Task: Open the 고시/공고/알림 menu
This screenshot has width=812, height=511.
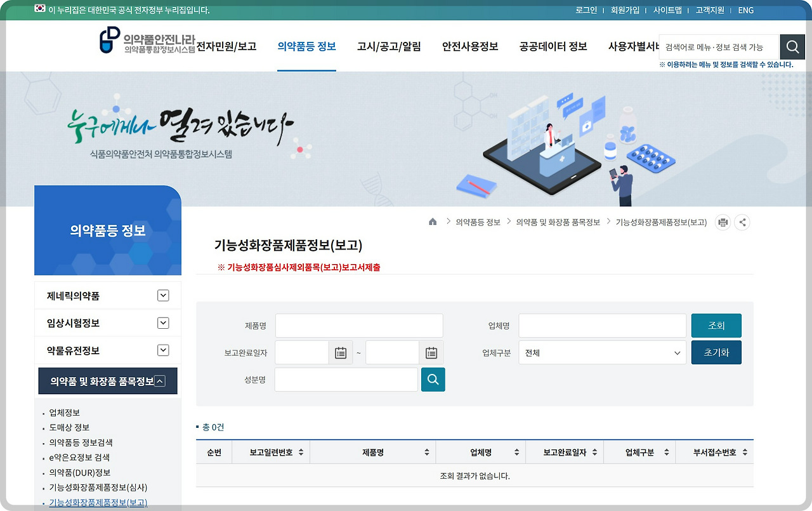Action: (x=388, y=46)
